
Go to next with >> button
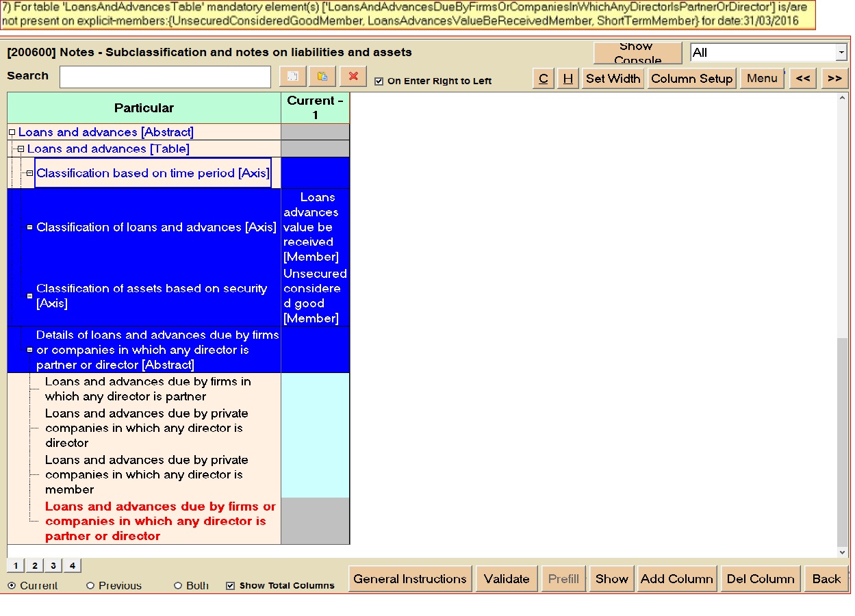834,79
